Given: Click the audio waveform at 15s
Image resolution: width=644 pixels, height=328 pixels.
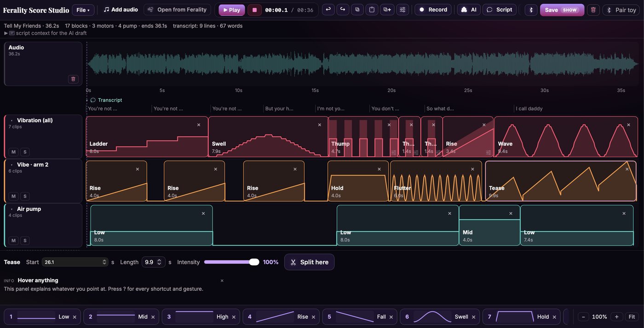Looking at the screenshot, I should click(316, 63).
